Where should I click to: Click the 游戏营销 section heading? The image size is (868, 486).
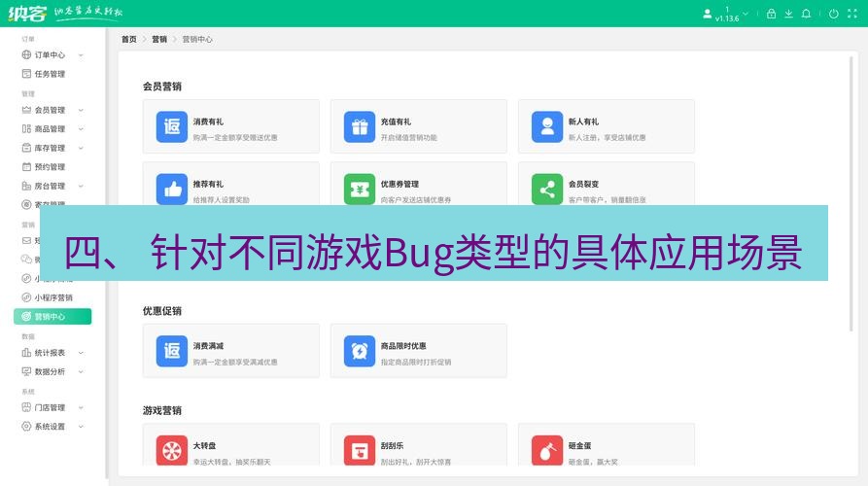[162, 411]
